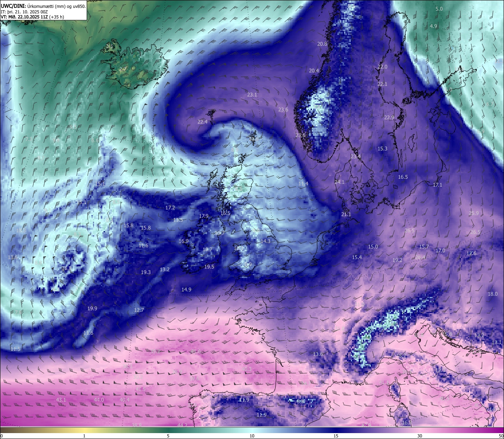Click the map value 40.4

point(124,400)
